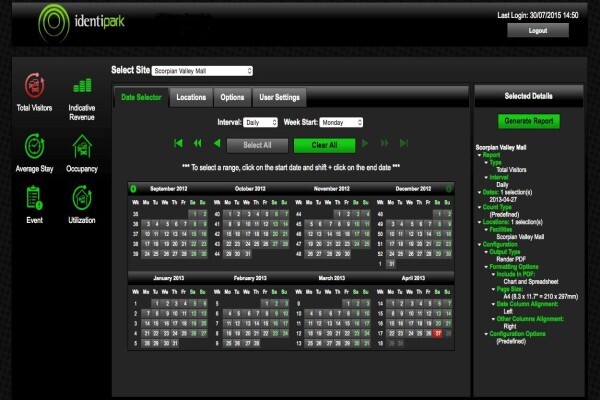Collapse the Configuration Options tree node

[x=486, y=334]
